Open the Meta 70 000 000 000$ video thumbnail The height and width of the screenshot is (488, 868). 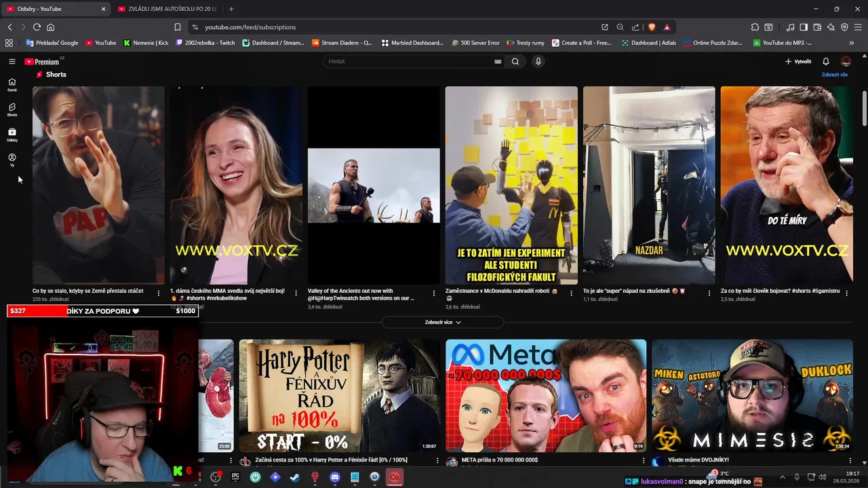[546, 396]
